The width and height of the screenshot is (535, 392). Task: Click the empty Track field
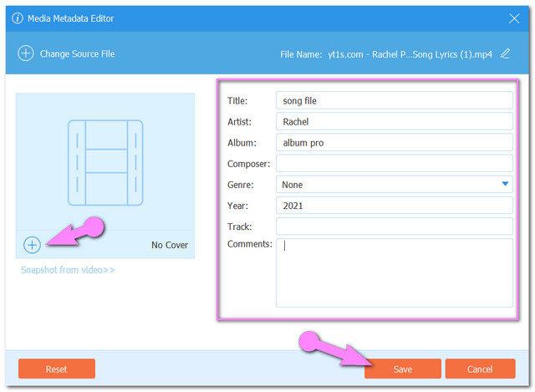(x=394, y=227)
